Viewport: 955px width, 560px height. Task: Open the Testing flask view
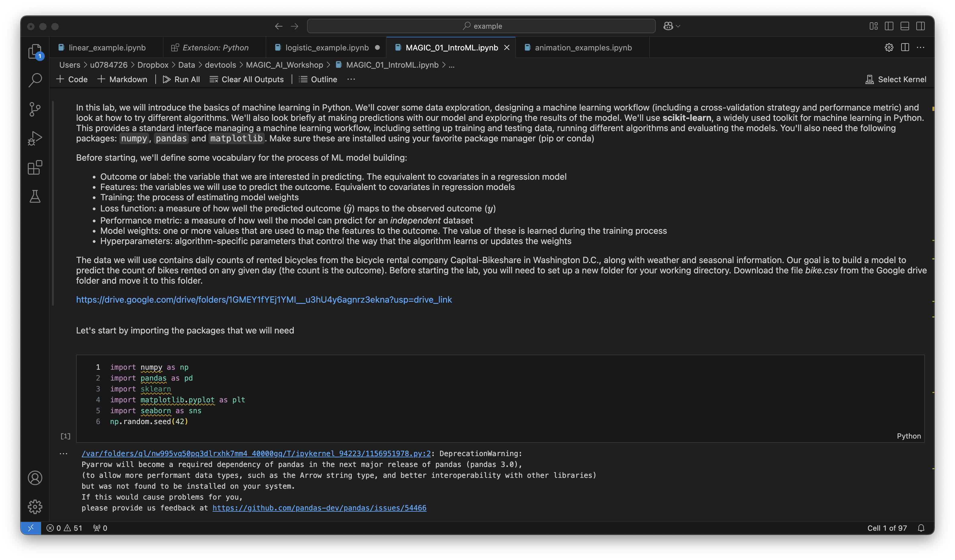[x=35, y=196]
